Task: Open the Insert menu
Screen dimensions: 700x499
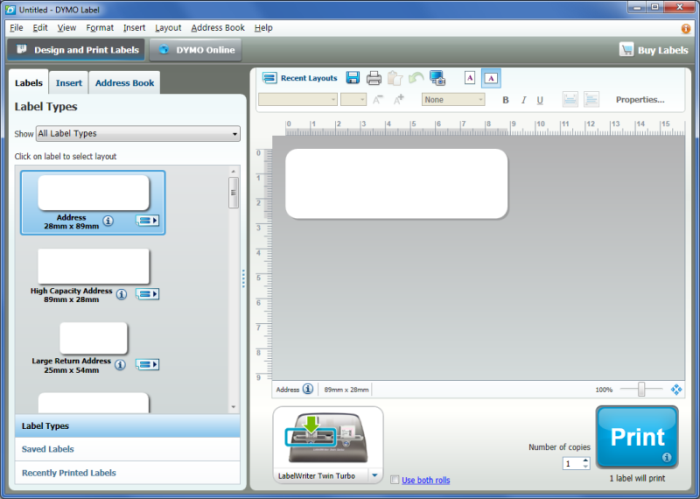Action: pos(134,28)
